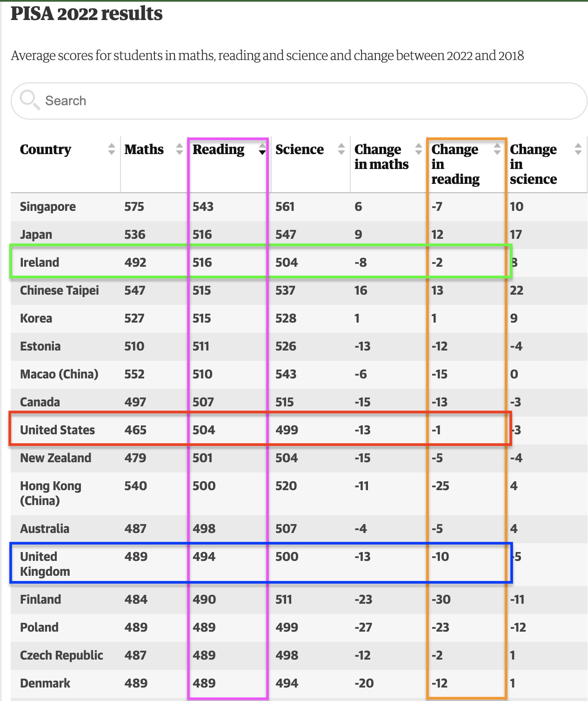Image resolution: width=588 pixels, height=701 pixels.
Task: Select the United States row name
Action: point(57,430)
